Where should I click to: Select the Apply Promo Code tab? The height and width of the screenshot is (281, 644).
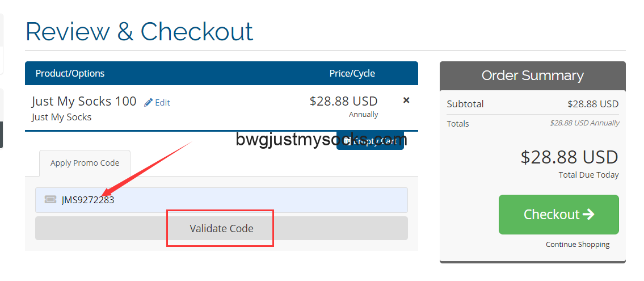(x=85, y=163)
